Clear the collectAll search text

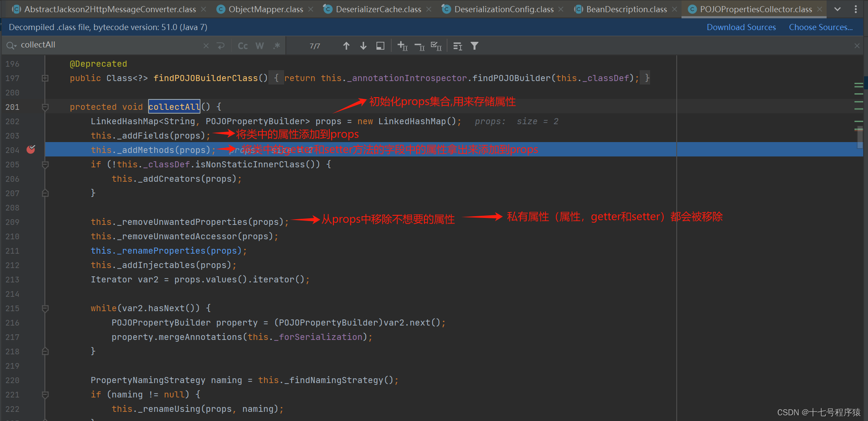tap(206, 46)
